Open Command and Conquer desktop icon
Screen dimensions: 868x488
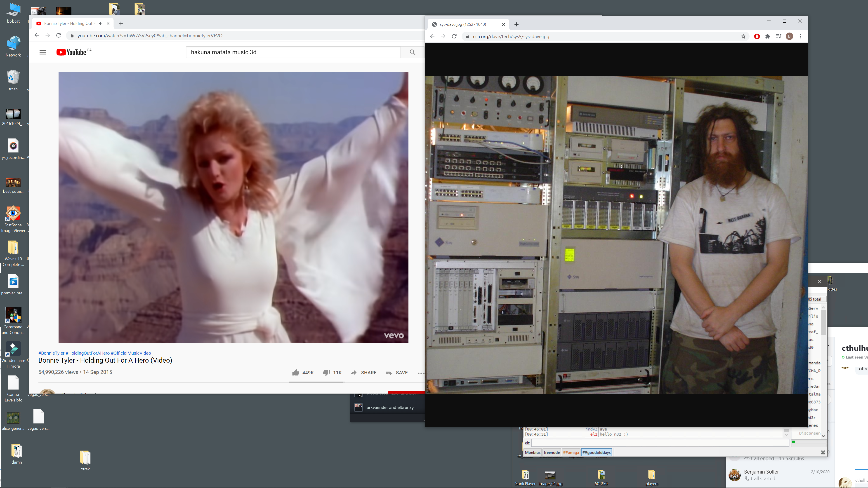pos(13,321)
